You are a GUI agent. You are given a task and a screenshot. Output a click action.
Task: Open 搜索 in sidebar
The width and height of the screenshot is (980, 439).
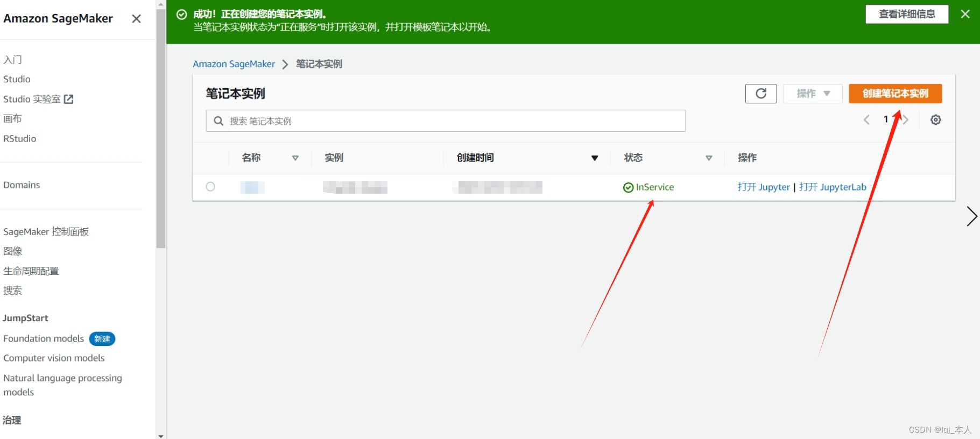[13, 291]
